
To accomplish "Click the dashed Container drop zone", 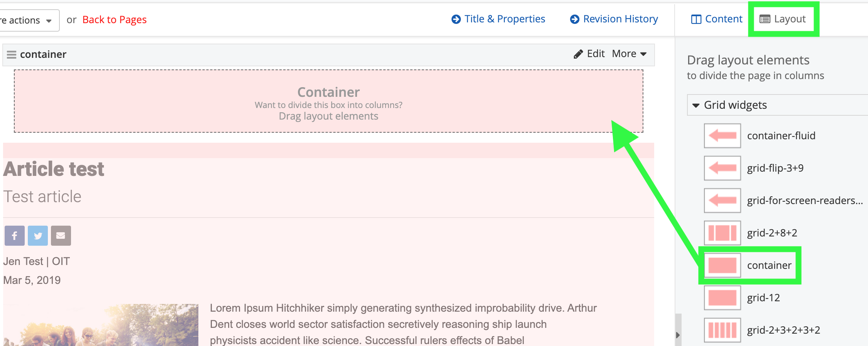I will (328, 101).
